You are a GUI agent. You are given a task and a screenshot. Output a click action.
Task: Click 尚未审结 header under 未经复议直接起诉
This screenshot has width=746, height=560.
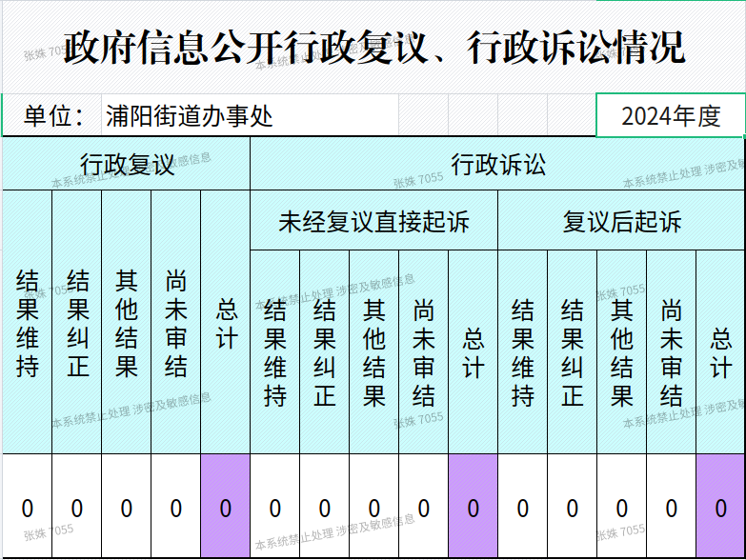(424, 352)
